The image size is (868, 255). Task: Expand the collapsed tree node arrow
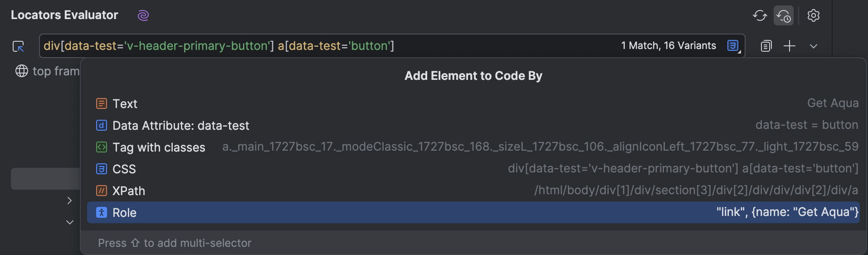click(69, 201)
